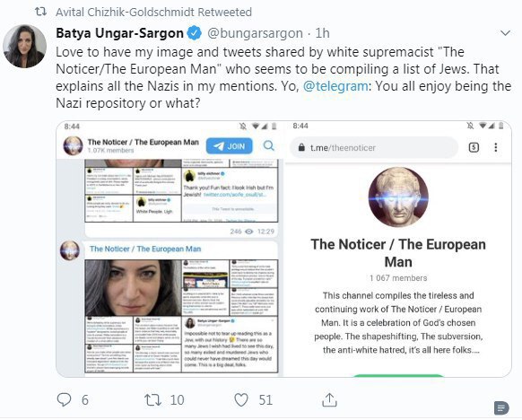Click the t.me/theenoticer address bar
Viewport: 522px width, 420px height.
pyautogui.click(x=373, y=147)
